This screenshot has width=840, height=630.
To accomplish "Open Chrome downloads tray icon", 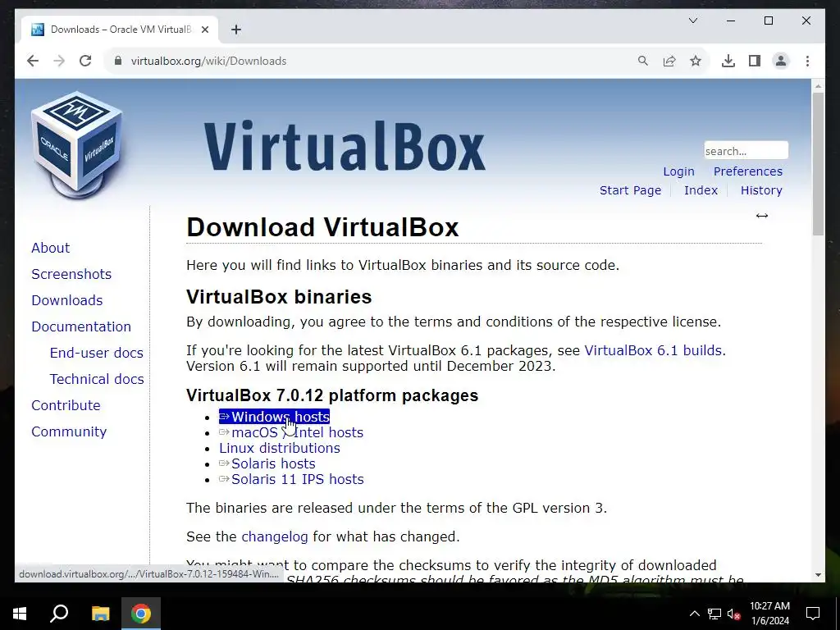I will coord(728,61).
